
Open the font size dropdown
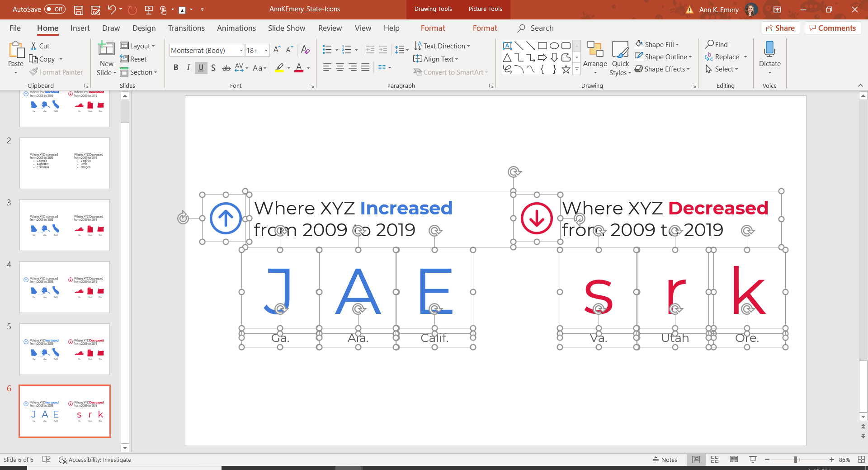(x=265, y=50)
